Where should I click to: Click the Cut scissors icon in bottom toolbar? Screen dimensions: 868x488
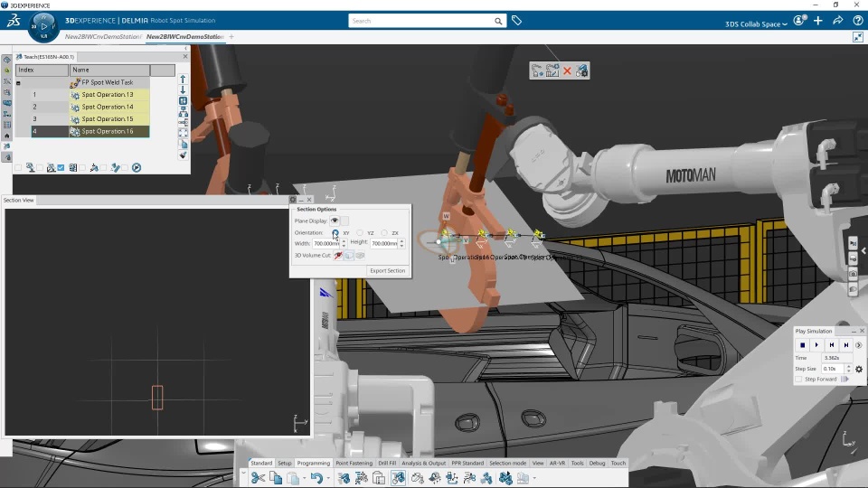point(258,477)
